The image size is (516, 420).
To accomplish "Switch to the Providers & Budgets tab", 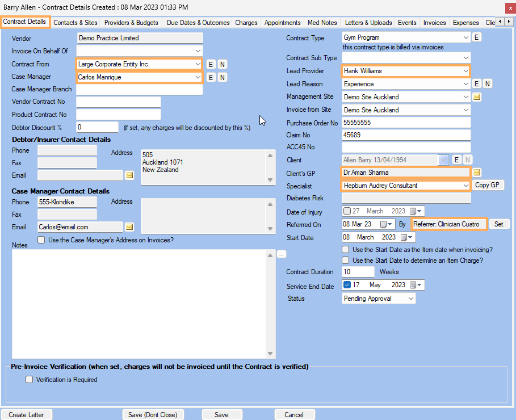I will 131,23.
